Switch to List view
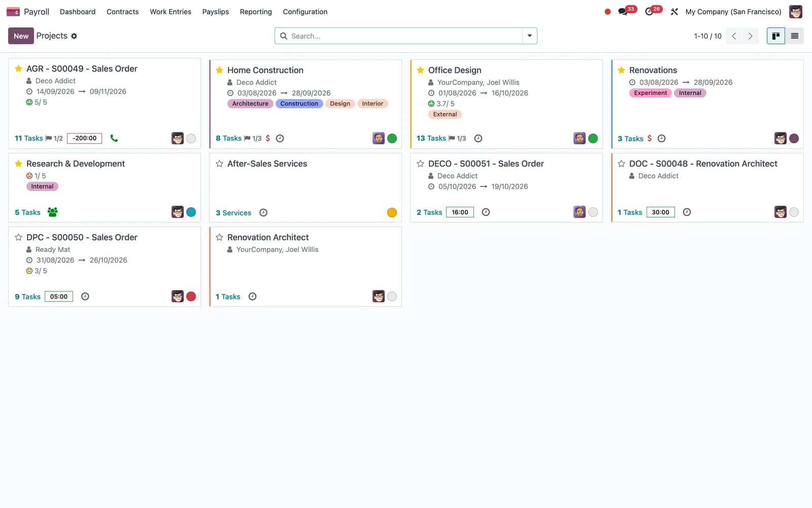Viewport: 812px width, 508px height. 795,36
